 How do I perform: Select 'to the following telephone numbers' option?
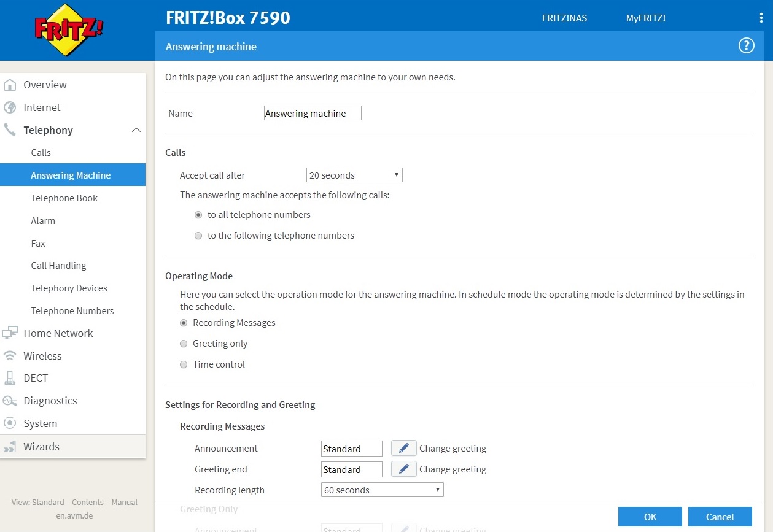tap(198, 236)
